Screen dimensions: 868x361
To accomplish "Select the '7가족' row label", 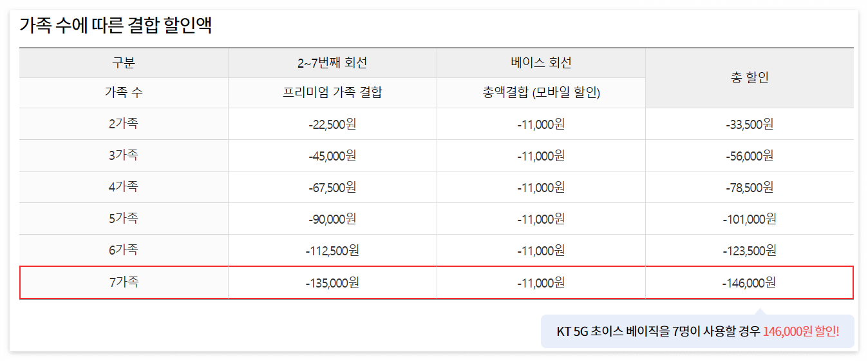I will tap(124, 282).
